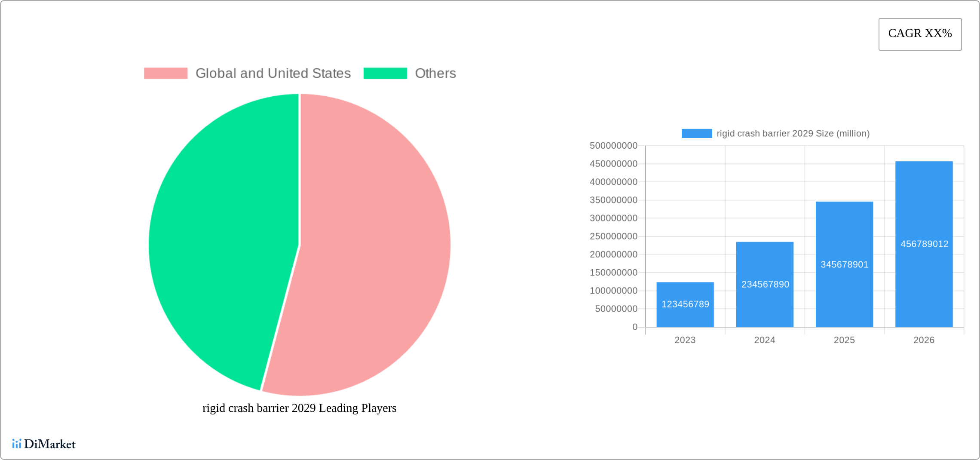The width and height of the screenshot is (980, 460).
Task: Click the 2026 x-axis label
Action: (x=924, y=340)
